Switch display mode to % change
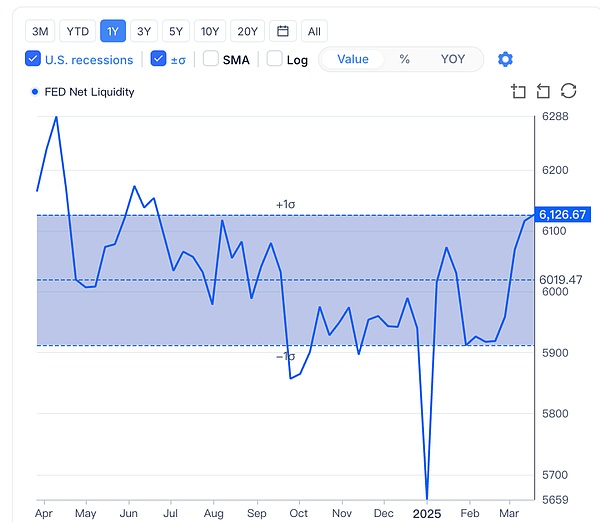600x522 pixels. 404,59
